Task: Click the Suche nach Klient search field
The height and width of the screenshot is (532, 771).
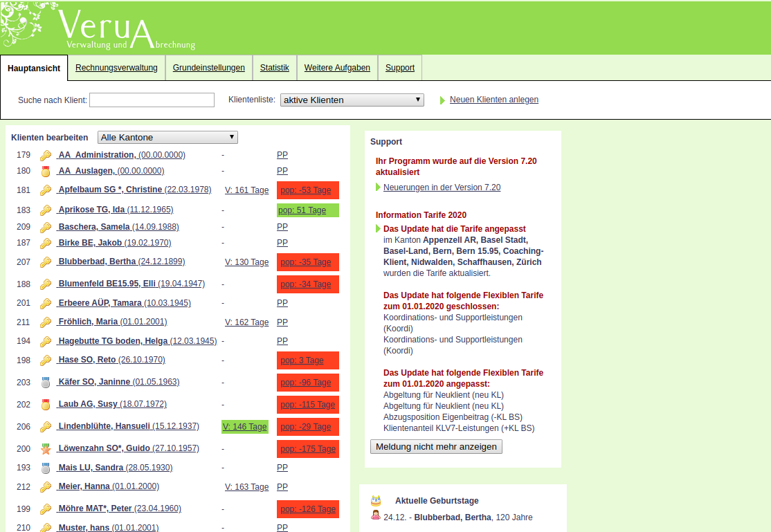Action: 152,100
